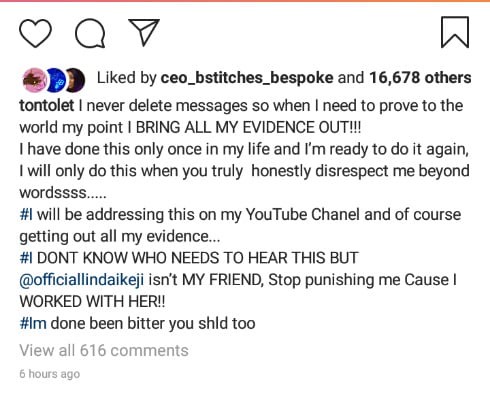Click the 6 hours ago timestamp
Viewport: 490px width, 394px height.
click(50, 374)
